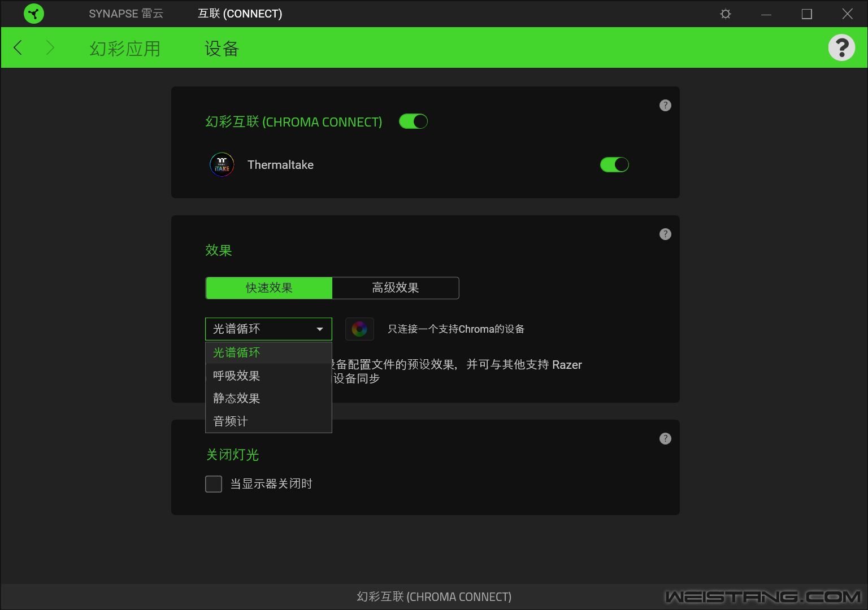Switch to the SYNAPSE 雷云 tab
The height and width of the screenshot is (610, 868).
tap(126, 14)
